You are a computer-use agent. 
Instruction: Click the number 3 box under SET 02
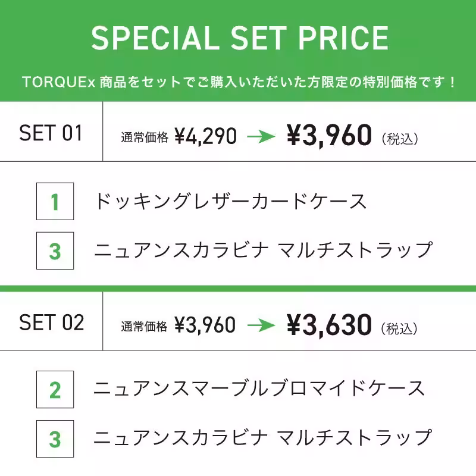click(55, 439)
